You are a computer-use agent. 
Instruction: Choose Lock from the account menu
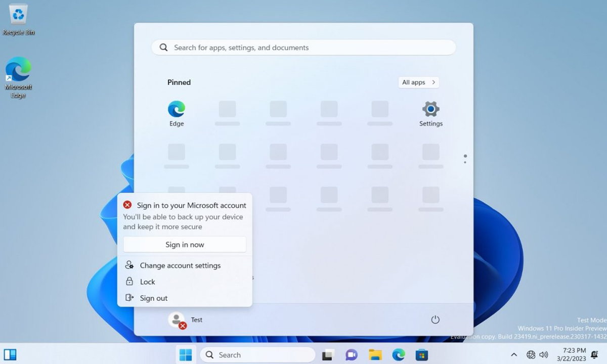coord(148,282)
